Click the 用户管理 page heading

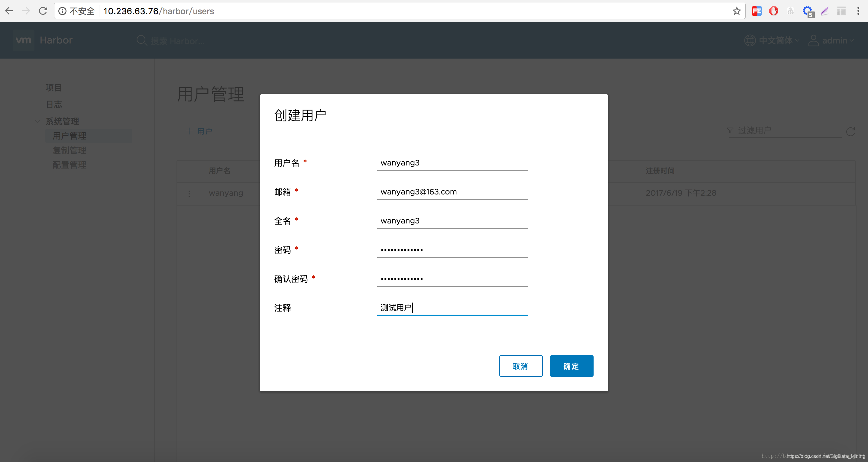(x=210, y=94)
